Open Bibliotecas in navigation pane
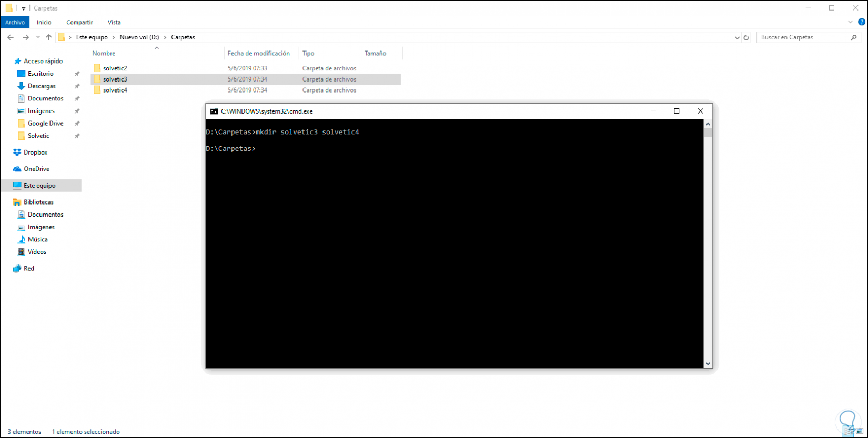The image size is (868, 438). (38, 202)
